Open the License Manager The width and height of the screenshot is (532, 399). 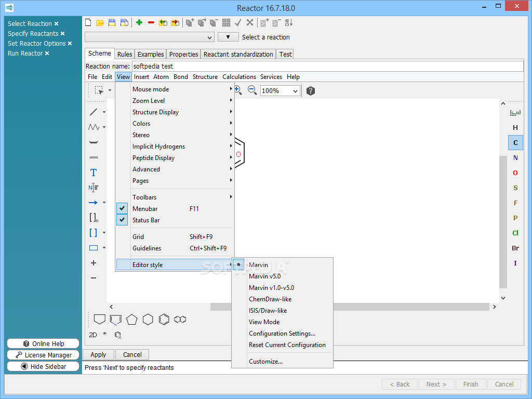pyautogui.click(x=43, y=355)
